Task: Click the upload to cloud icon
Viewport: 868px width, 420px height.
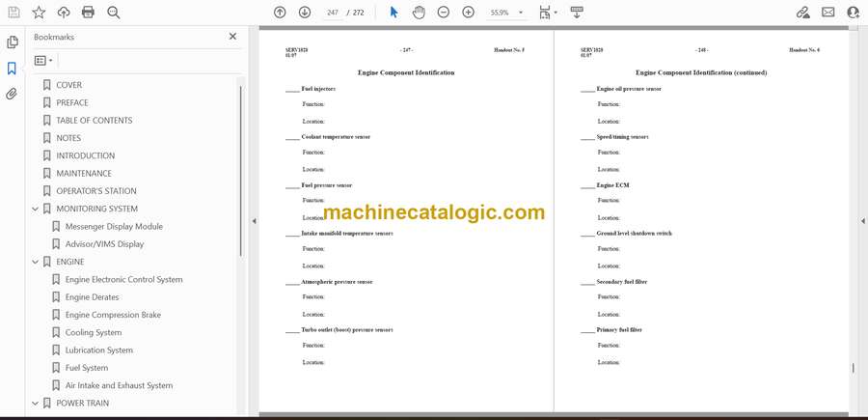Action: (64, 13)
